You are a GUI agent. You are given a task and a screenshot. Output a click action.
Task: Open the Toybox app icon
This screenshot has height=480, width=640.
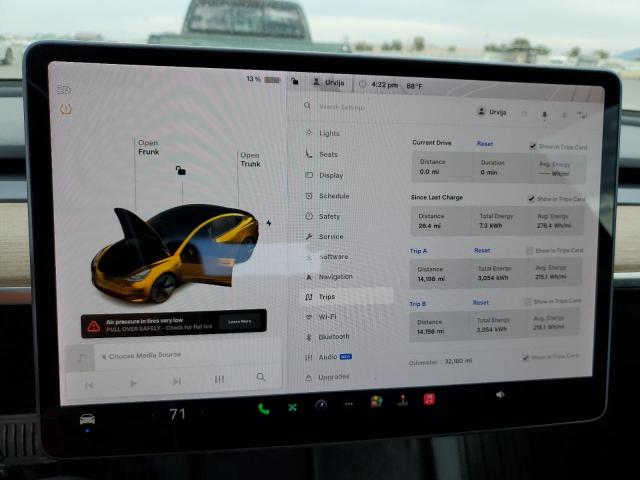pyautogui.click(x=376, y=402)
